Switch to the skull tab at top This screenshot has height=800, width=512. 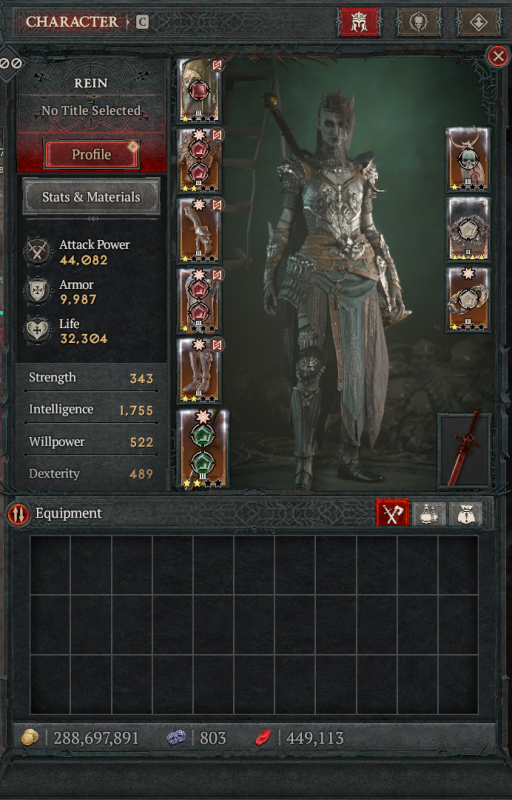coord(418,22)
